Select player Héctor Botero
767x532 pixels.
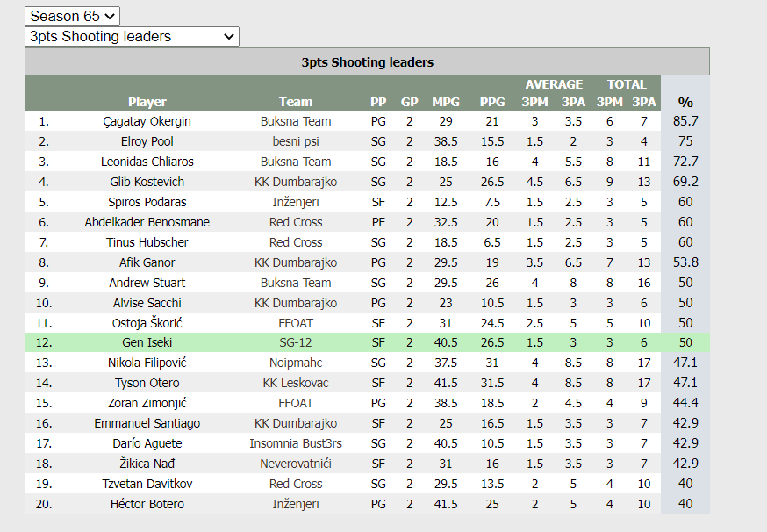tap(147, 504)
